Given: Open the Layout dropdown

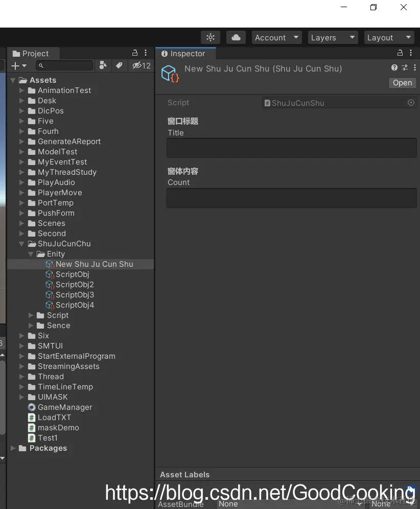Looking at the screenshot, I should (x=389, y=37).
